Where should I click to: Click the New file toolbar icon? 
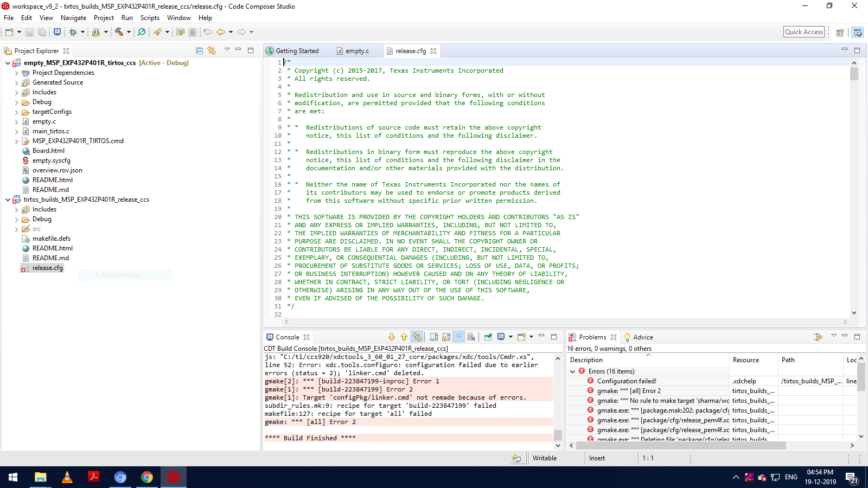pos(9,32)
